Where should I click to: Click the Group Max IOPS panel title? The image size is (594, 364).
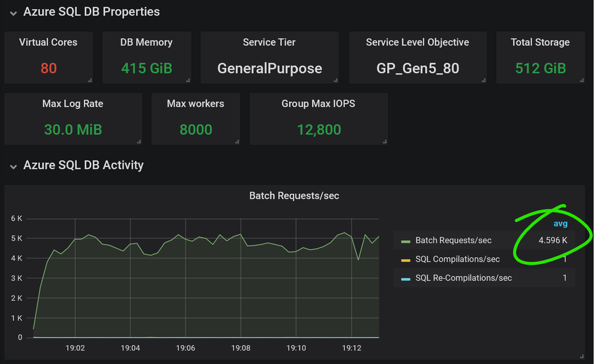click(318, 103)
